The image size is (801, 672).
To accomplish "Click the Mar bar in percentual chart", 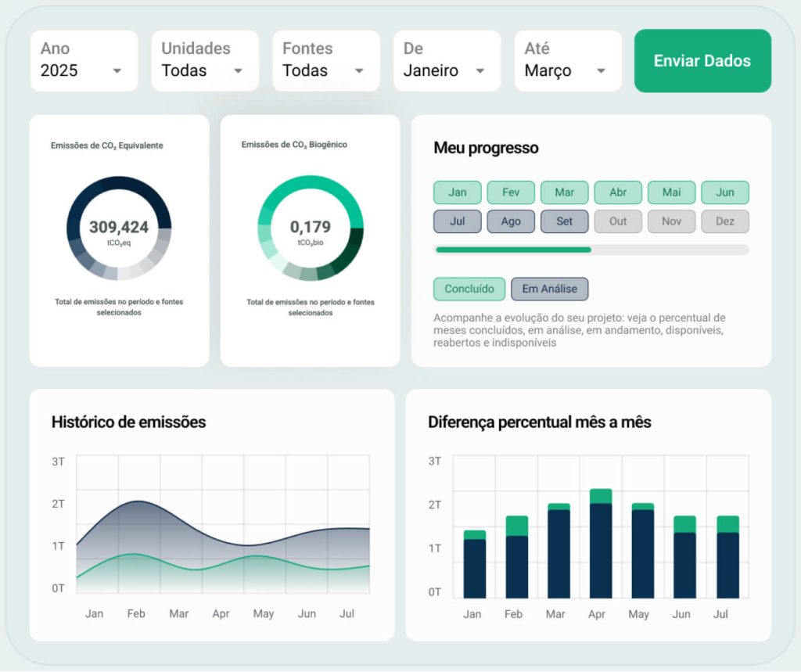I will [559, 551].
